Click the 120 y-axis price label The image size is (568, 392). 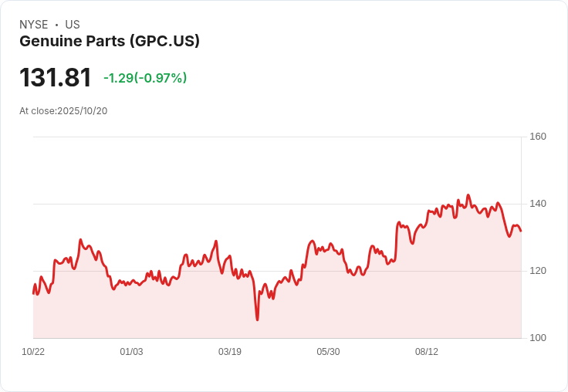(x=538, y=271)
